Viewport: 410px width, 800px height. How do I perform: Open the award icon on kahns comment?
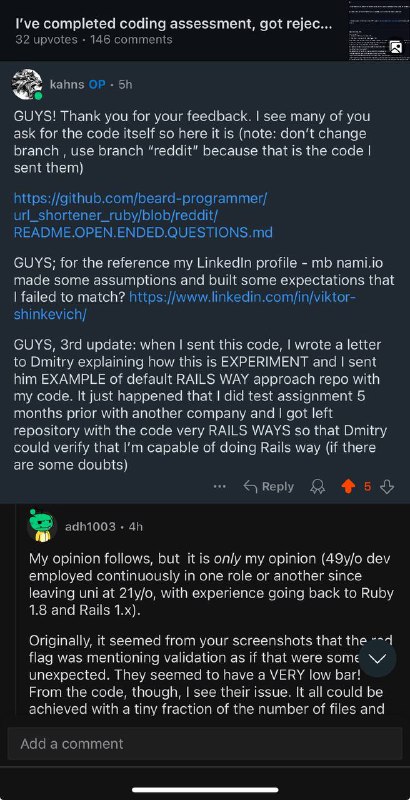pyautogui.click(x=318, y=487)
